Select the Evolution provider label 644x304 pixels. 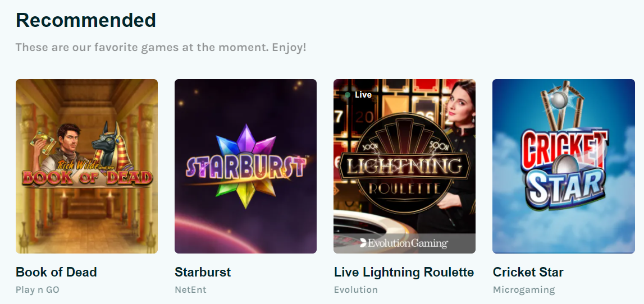pos(355,289)
